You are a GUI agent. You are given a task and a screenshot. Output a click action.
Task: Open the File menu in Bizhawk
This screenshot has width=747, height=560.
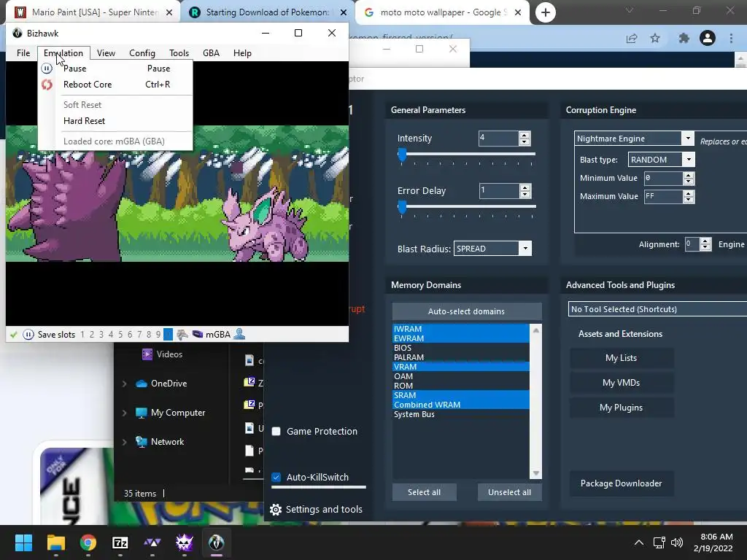[23, 52]
